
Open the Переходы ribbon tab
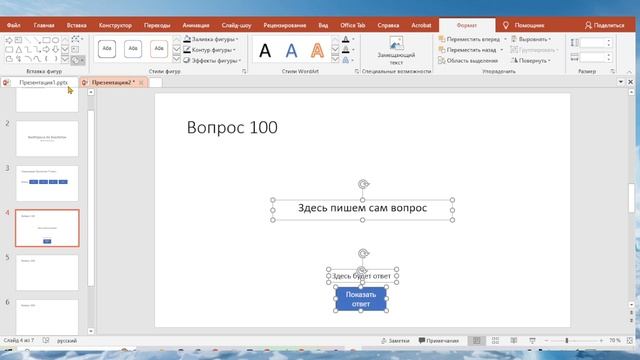pyautogui.click(x=157, y=25)
